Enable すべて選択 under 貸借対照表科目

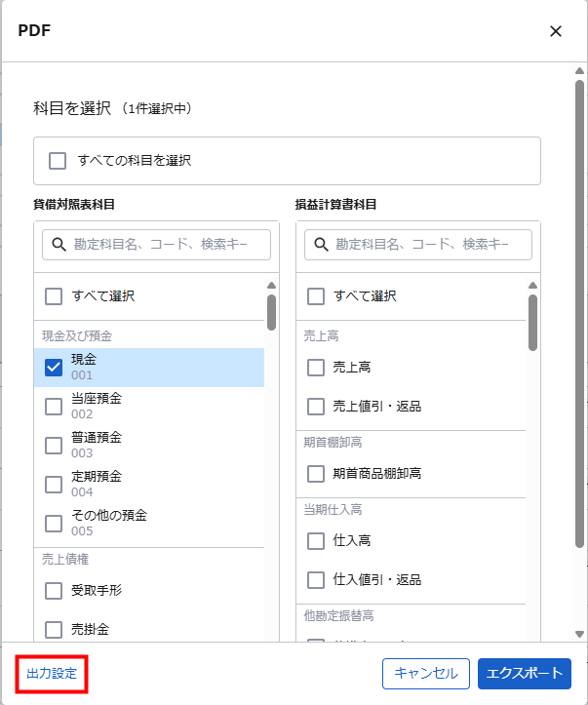pos(55,295)
